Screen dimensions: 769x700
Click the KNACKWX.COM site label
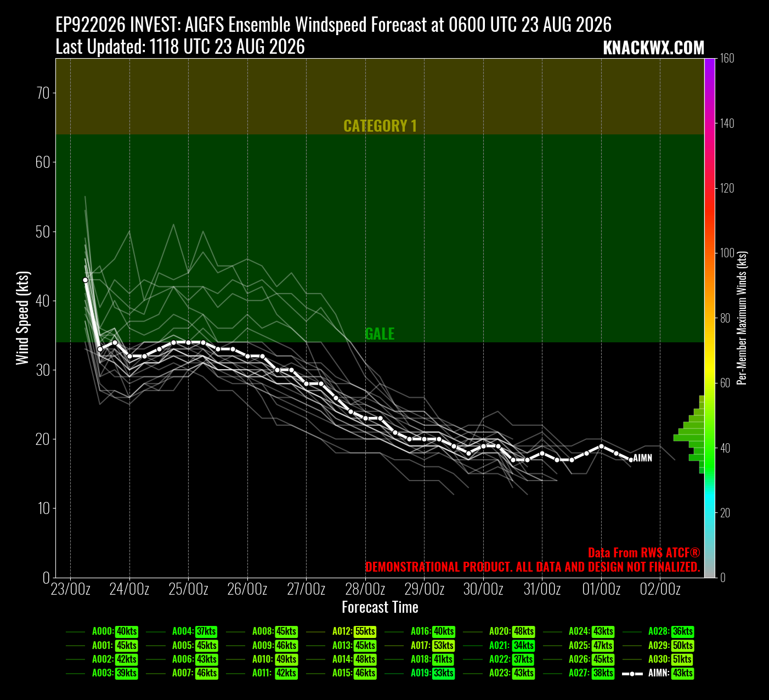[x=653, y=48]
